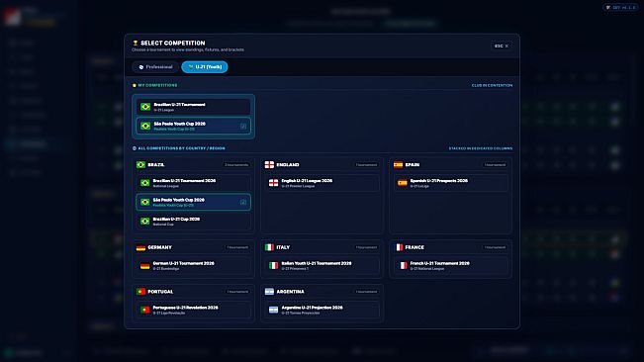The height and width of the screenshot is (362, 644).
Task: Click the GERMANY country name
Action: [160, 247]
